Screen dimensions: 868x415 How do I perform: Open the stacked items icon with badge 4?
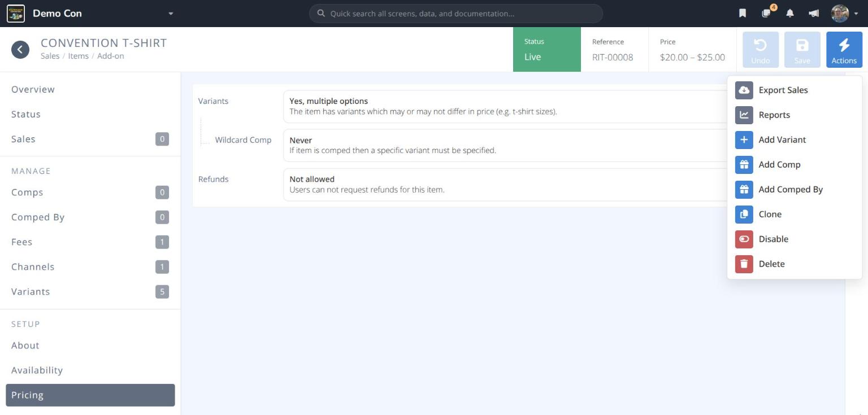click(x=766, y=13)
